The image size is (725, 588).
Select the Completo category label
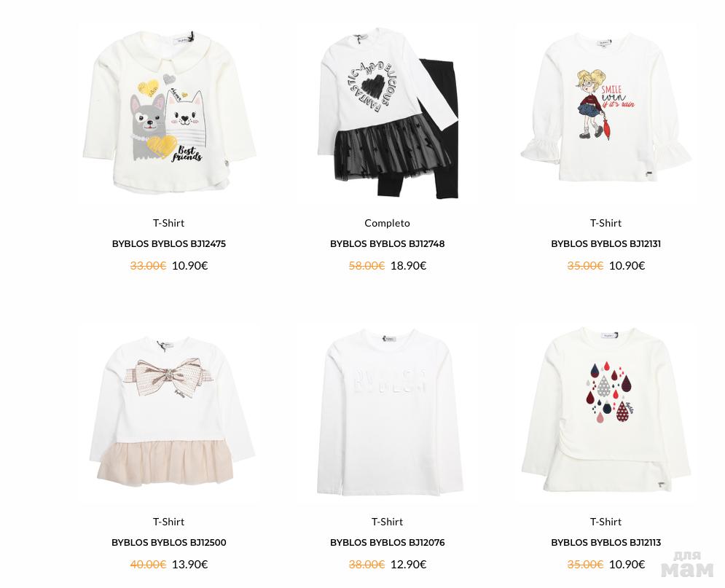(388, 223)
